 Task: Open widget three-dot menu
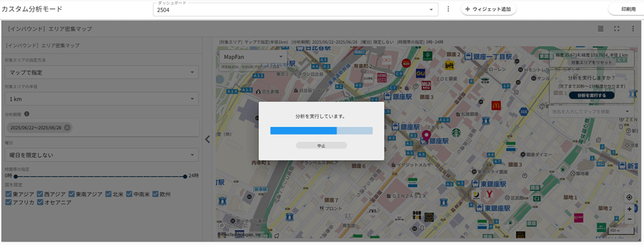(x=633, y=28)
